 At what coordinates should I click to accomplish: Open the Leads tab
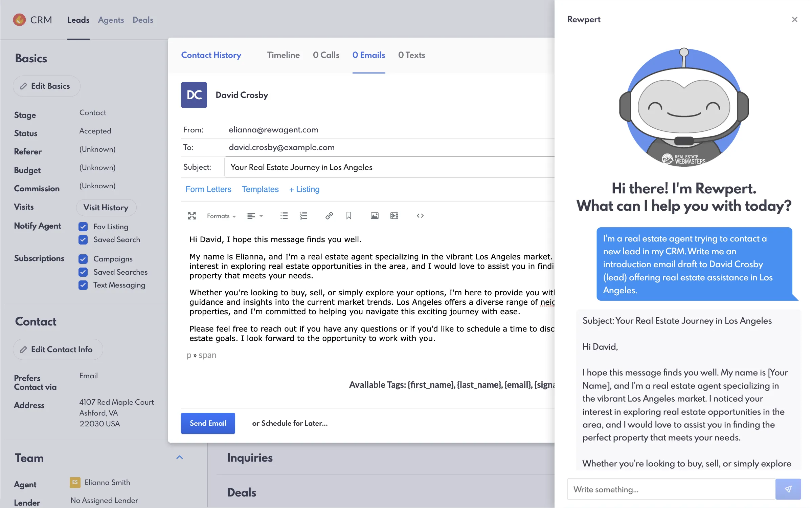point(78,20)
